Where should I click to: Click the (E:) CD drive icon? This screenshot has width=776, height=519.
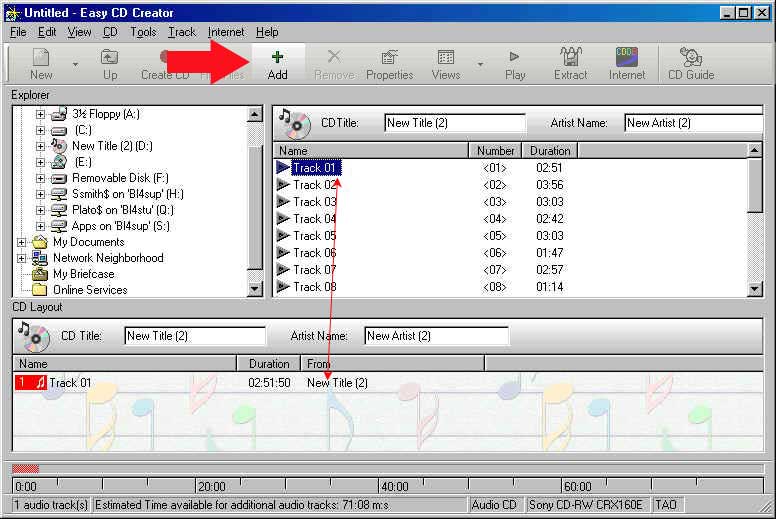coord(59,162)
